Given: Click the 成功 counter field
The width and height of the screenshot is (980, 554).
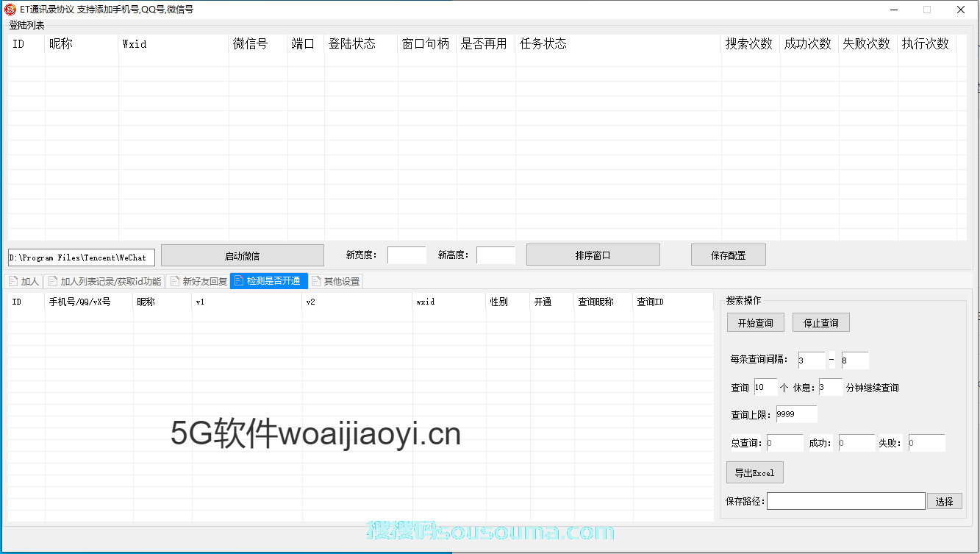Looking at the screenshot, I should tap(856, 443).
